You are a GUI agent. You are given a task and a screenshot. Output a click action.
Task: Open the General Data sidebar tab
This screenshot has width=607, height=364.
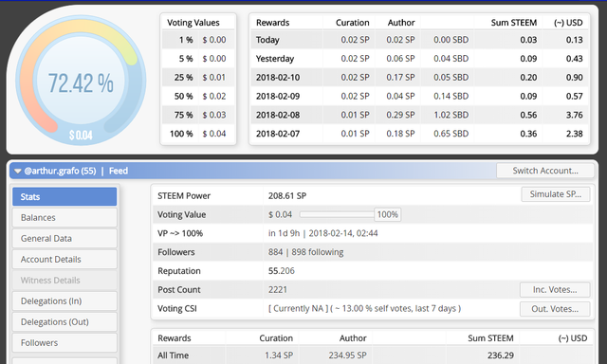click(x=64, y=238)
